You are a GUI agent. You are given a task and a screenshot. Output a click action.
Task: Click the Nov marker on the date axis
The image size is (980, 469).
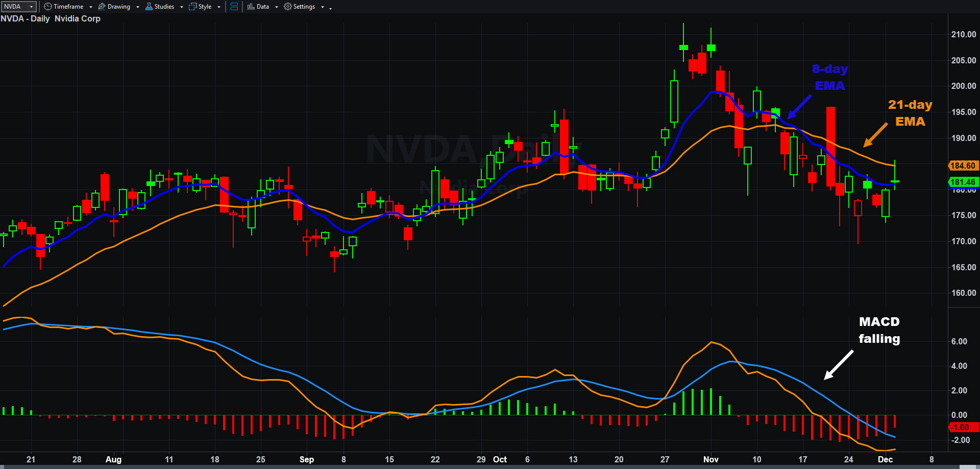click(x=710, y=459)
